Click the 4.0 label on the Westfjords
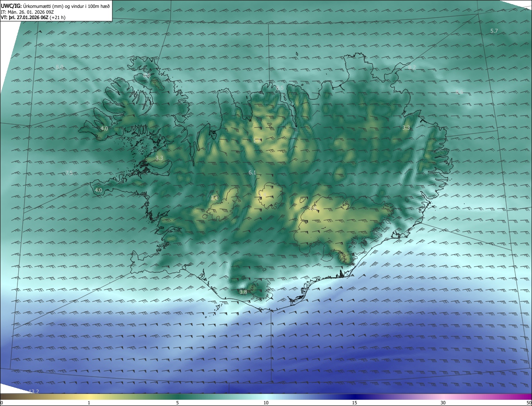Image resolution: width=532 pixels, height=406 pixels. (x=104, y=129)
